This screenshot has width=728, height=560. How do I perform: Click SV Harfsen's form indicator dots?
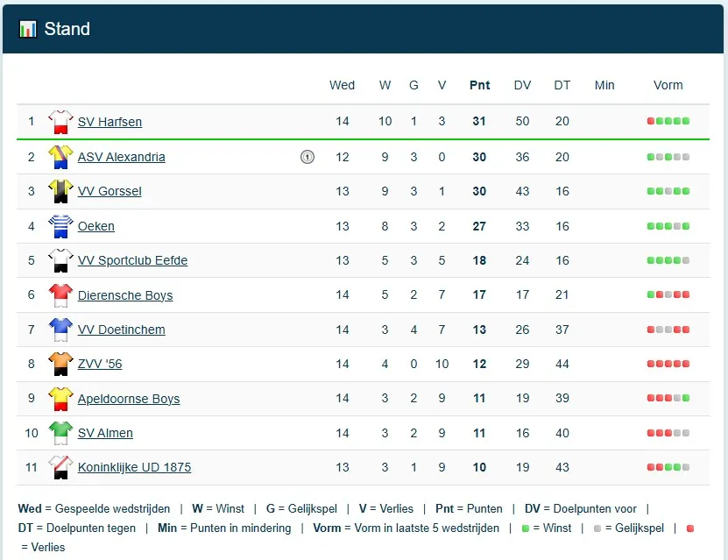click(x=668, y=122)
